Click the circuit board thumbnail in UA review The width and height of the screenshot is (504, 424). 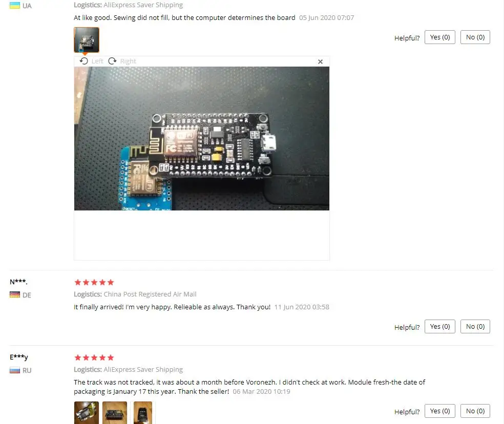click(87, 40)
